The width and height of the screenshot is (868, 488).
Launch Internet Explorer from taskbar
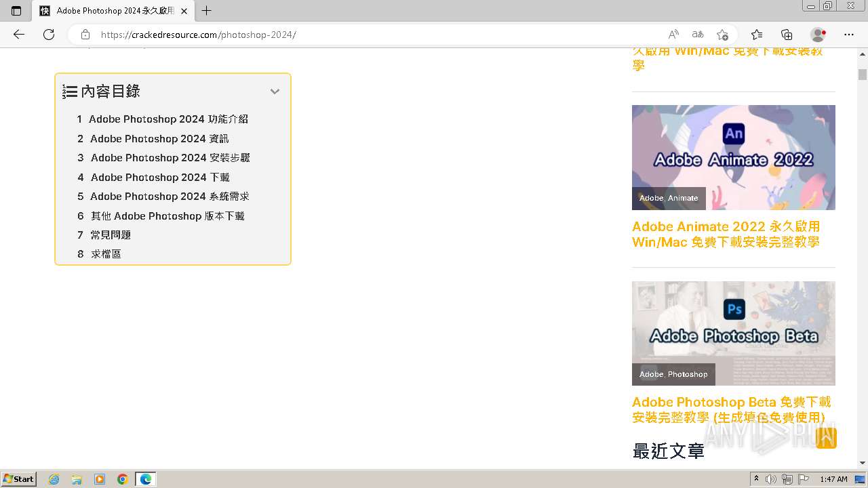54,479
